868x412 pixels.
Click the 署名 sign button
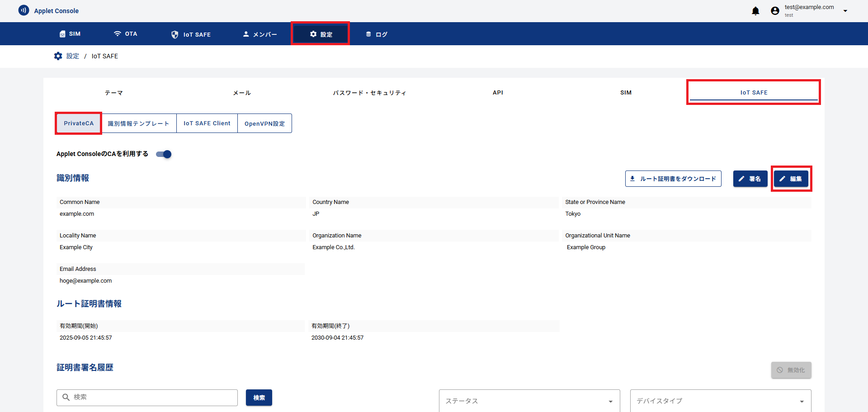coord(750,179)
